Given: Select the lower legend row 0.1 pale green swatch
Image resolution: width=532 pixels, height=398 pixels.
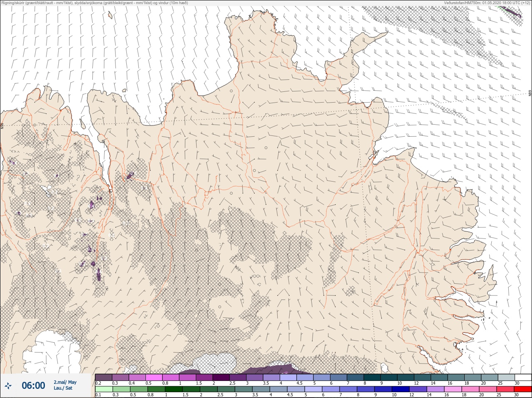Looking at the screenshot, I should click(103, 389).
